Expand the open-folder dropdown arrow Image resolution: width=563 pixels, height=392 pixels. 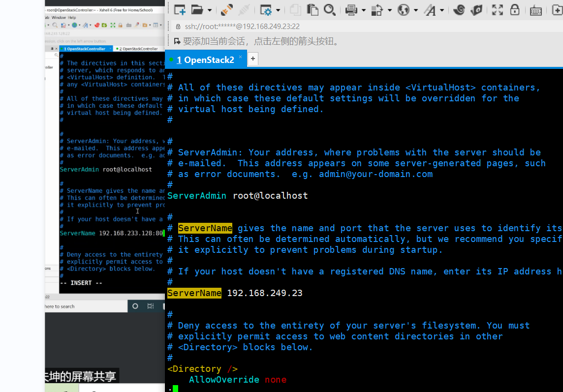pyautogui.click(x=210, y=10)
